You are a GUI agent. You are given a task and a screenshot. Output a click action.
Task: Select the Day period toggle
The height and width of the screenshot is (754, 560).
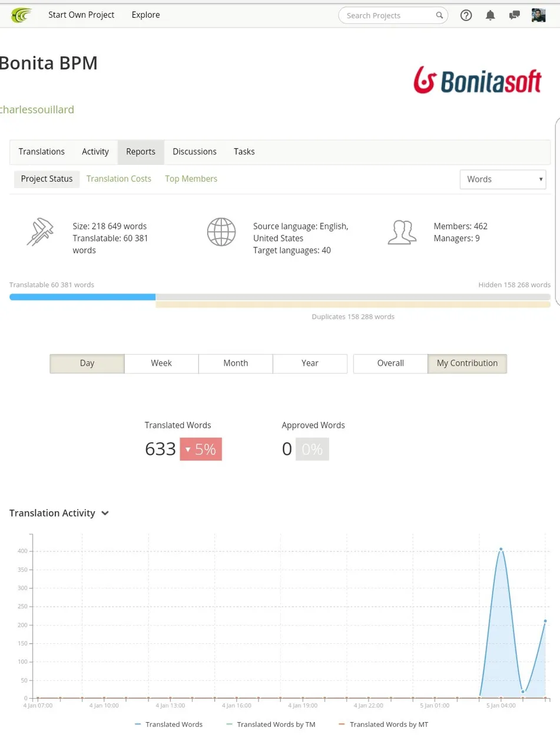(87, 363)
